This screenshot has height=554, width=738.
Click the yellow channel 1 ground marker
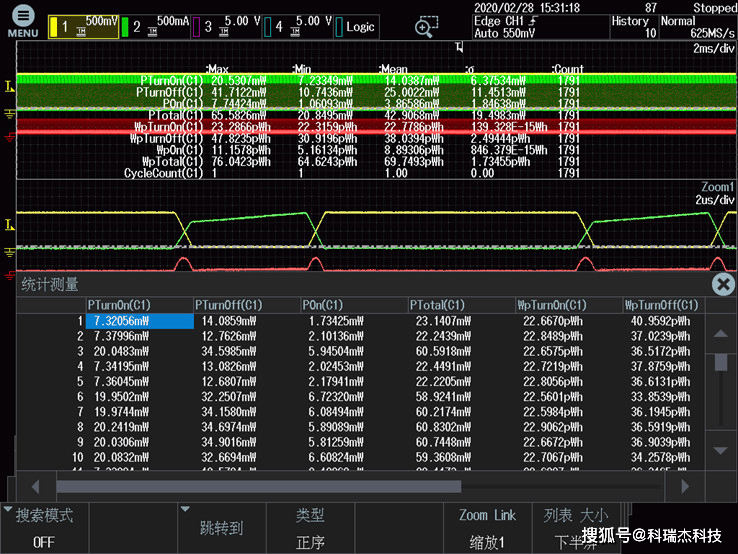[9, 113]
